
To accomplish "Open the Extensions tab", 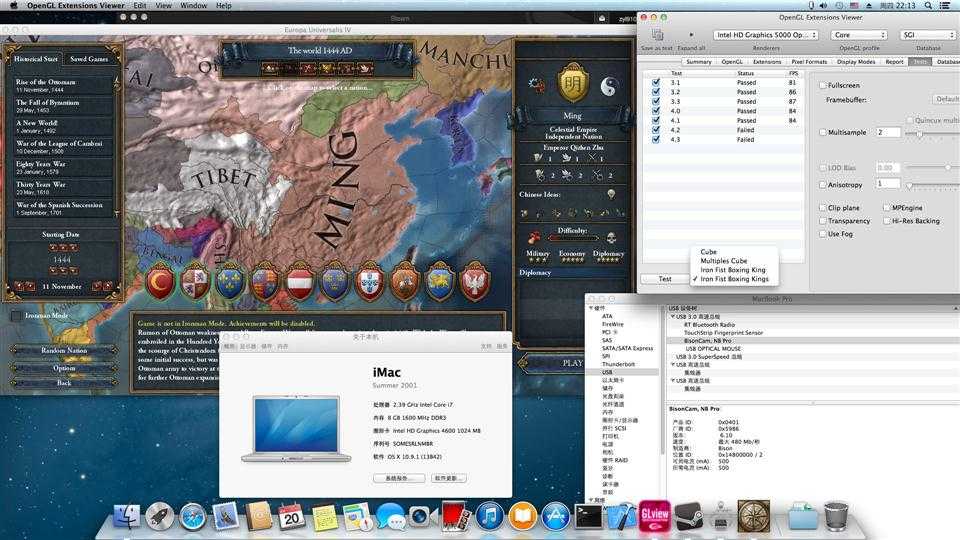I will click(767, 62).
